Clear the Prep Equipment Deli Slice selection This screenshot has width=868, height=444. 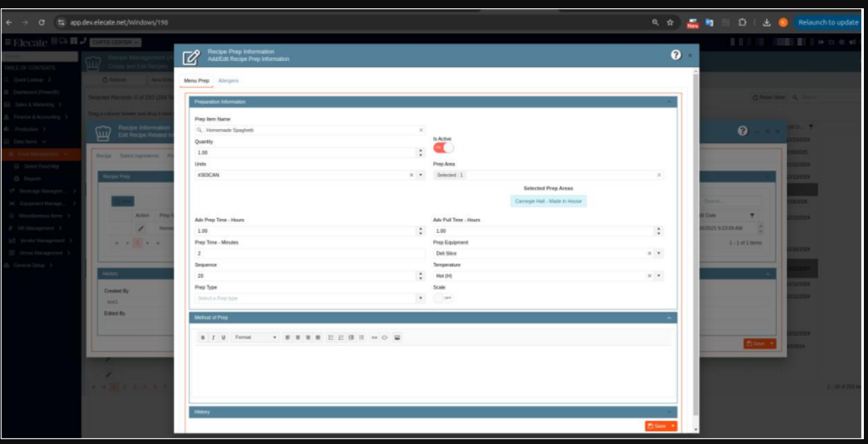[x=649, y=253]
